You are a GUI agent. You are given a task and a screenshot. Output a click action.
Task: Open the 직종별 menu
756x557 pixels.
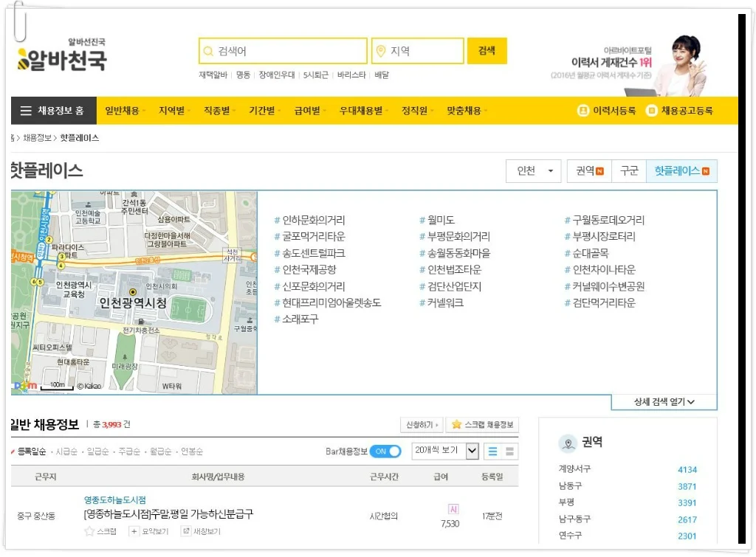pos(217,111)
